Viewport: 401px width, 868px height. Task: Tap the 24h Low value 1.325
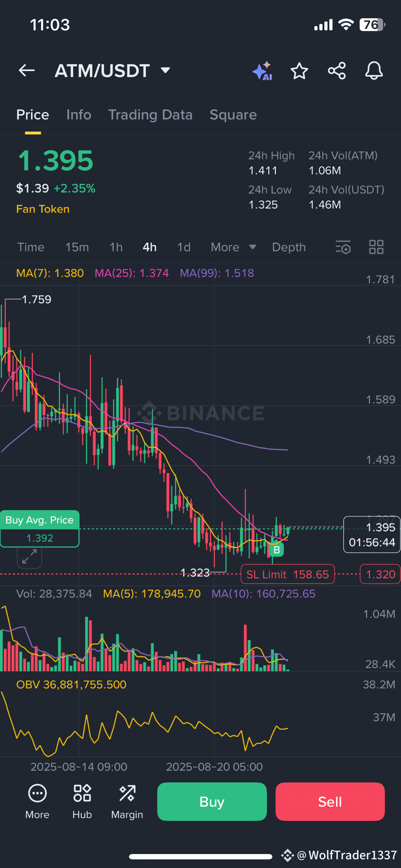[x=263, y=205]
